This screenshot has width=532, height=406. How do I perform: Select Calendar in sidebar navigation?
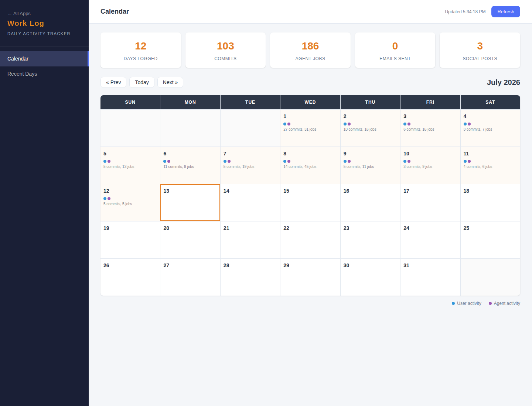[x=44, y=59]
